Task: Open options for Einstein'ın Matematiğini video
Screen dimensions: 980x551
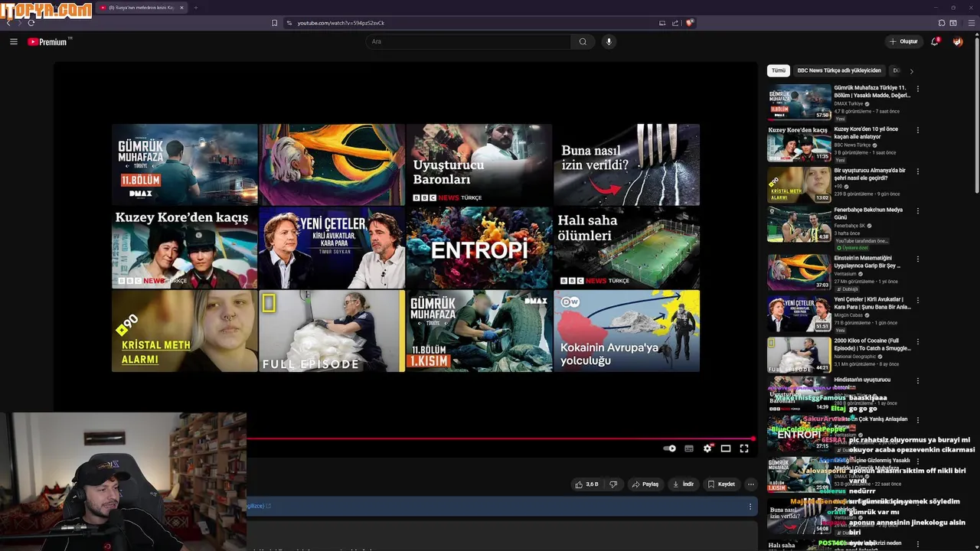Action: 917,259
